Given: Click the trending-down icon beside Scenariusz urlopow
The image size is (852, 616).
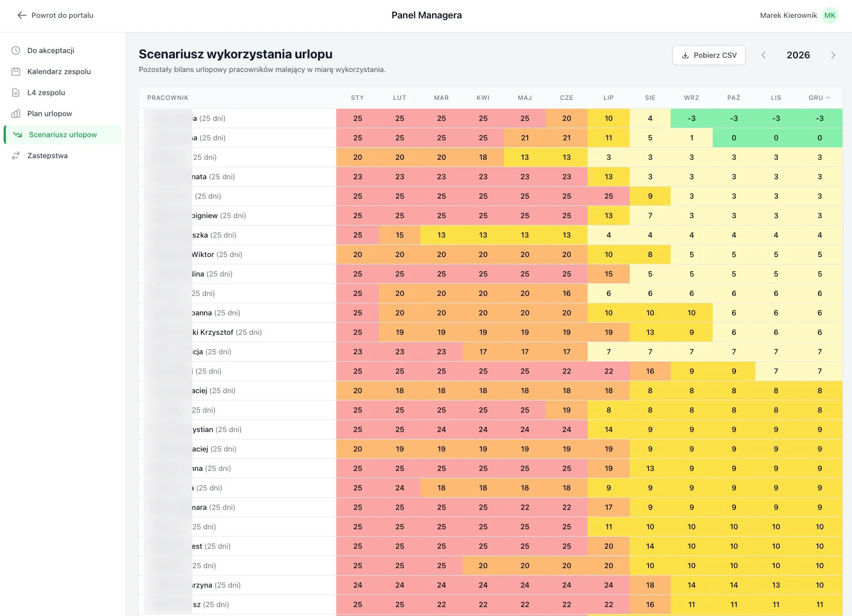Looking at the screenshot, I should [17, 135].
